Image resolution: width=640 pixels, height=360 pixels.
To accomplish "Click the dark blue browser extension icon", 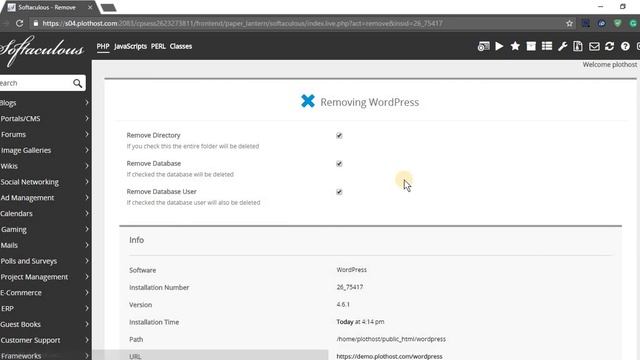I will point(586,24).
